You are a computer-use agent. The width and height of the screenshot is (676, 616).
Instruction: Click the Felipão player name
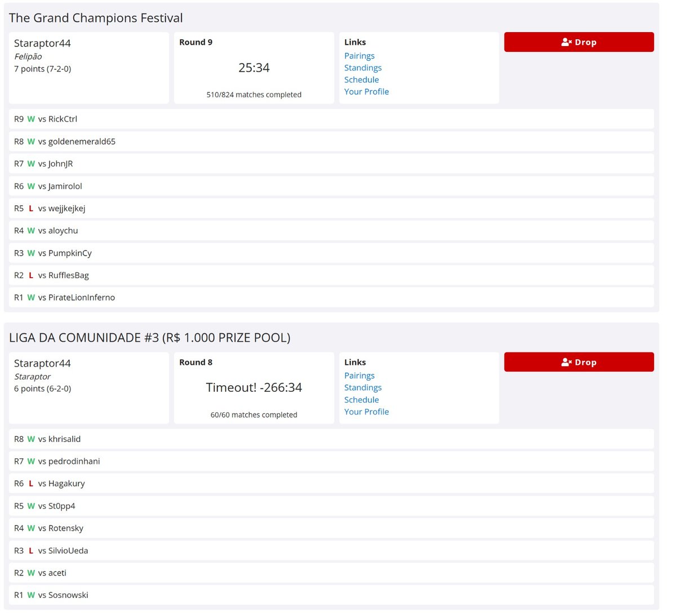click(28, 56)
